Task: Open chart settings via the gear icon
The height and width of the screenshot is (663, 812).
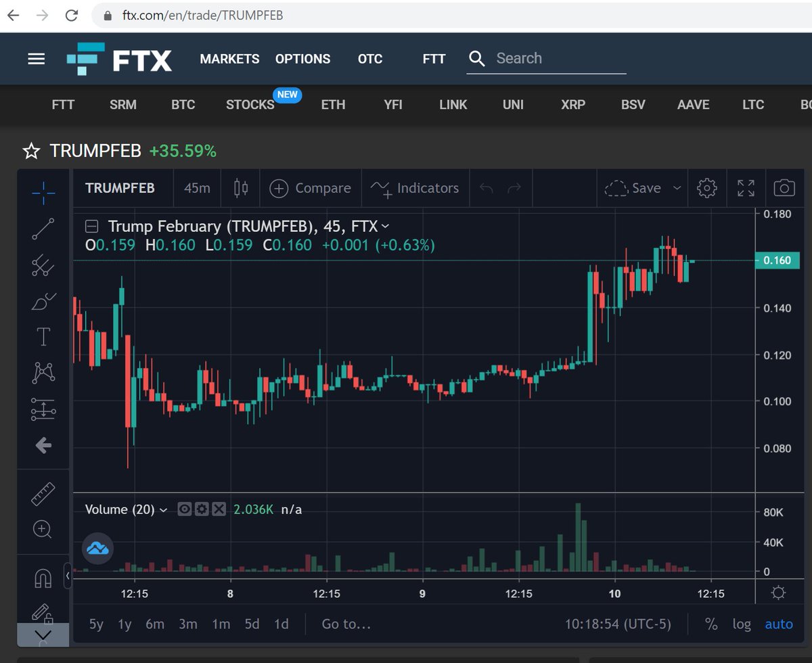Action: coord(706,188)
